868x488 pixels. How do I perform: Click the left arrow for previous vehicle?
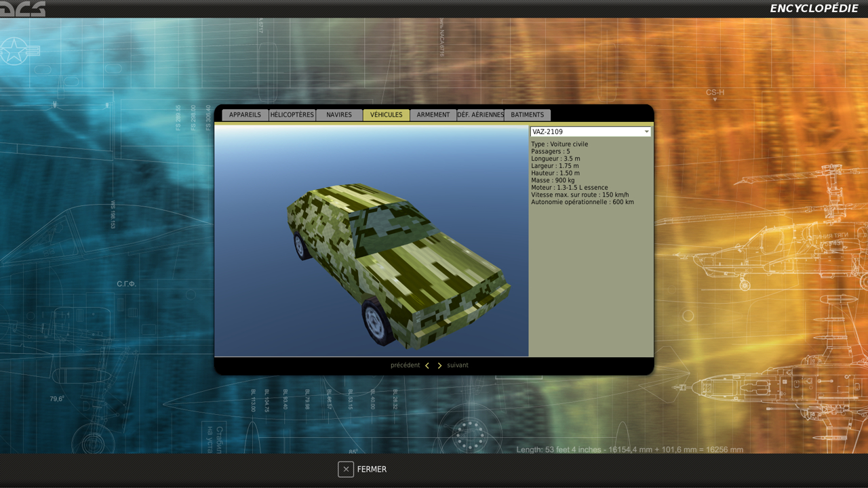click(x=427, y=365)
